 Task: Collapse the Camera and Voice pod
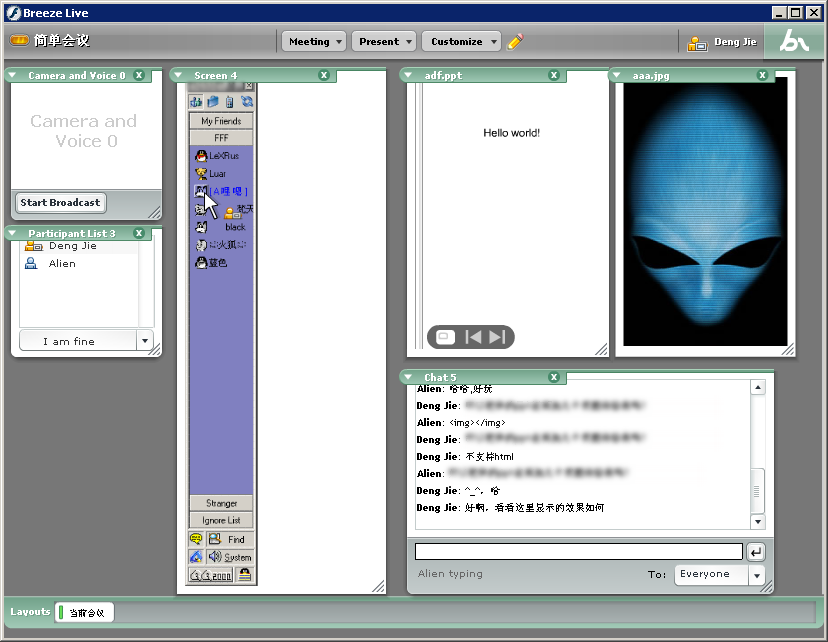point(13,75)
